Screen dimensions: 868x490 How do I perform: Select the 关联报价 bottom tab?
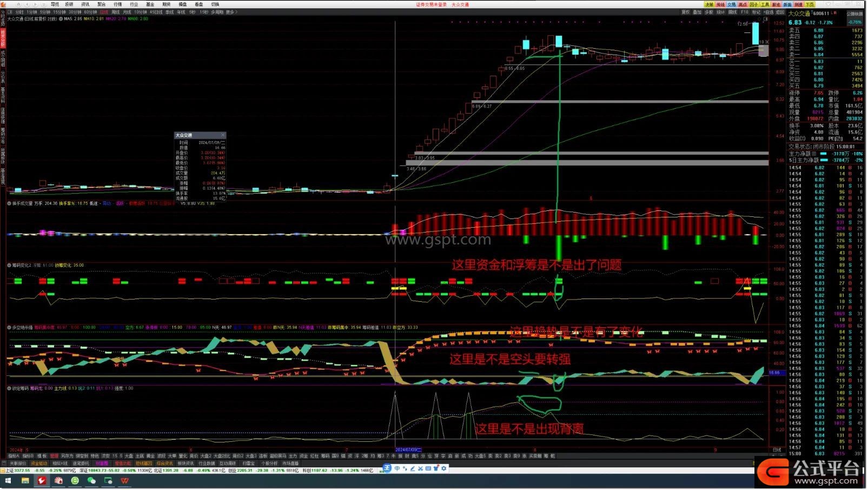pos(18,463)
